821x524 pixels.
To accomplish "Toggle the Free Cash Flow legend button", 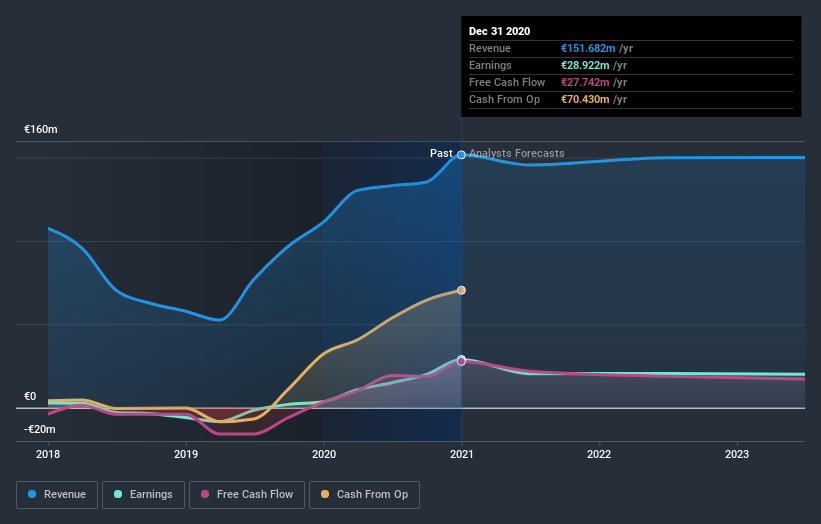I will click(247, 495).
